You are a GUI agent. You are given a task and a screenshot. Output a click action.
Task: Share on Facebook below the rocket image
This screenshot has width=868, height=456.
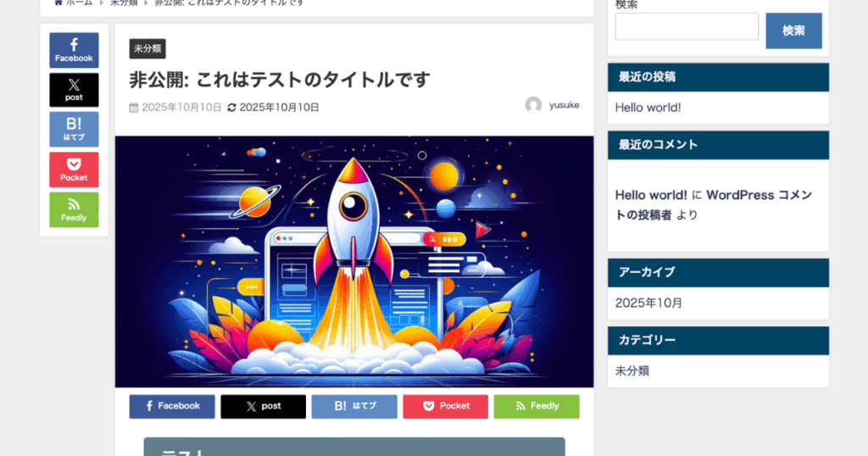172,406
